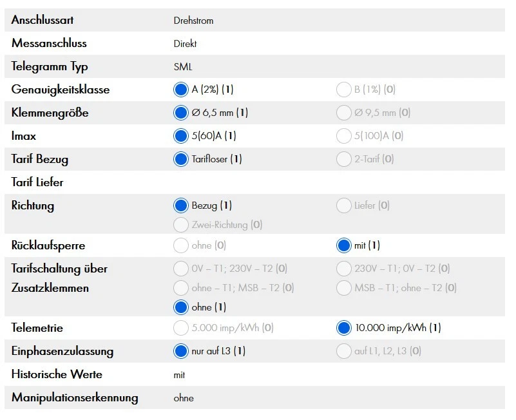The image size is (516, 420).
Task: Click the Rücklaufsperre row label
Action: coord(48,245)
